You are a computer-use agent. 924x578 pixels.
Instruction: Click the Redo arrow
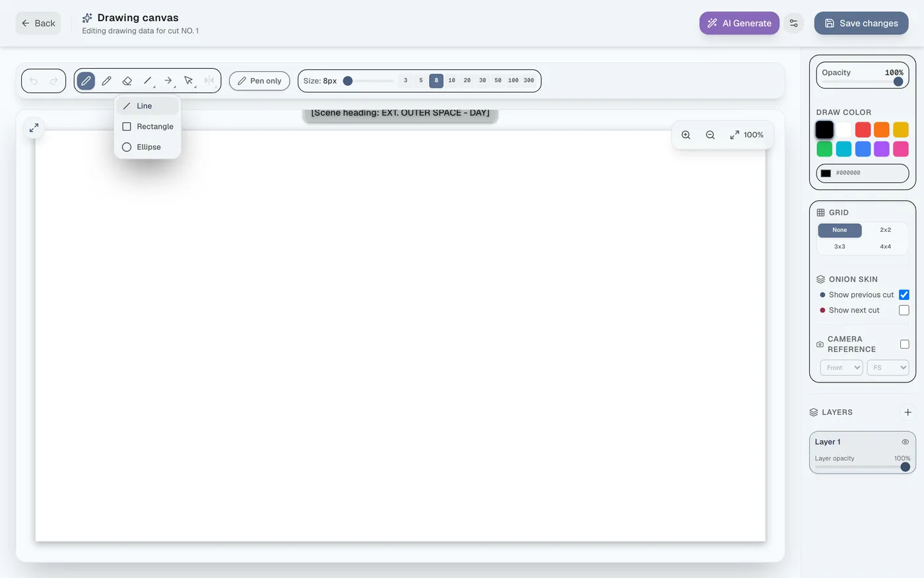(x=54, y=81)
